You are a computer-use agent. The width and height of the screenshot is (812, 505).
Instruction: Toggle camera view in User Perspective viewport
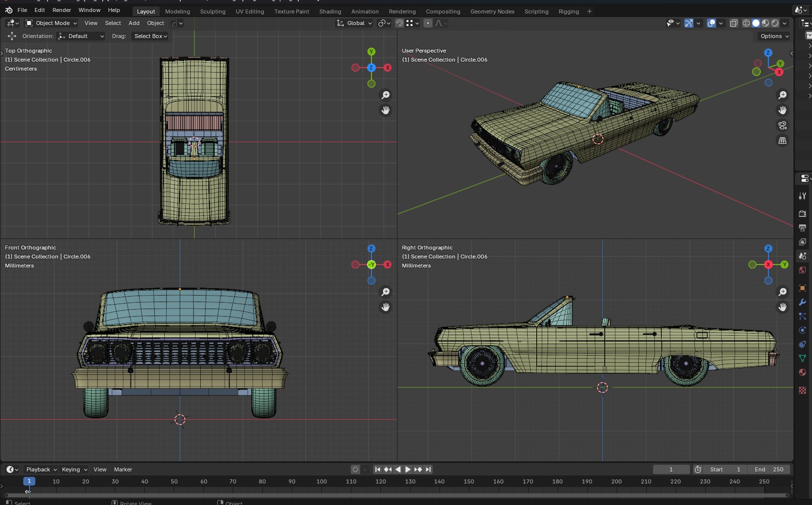(x=782, y=125)
